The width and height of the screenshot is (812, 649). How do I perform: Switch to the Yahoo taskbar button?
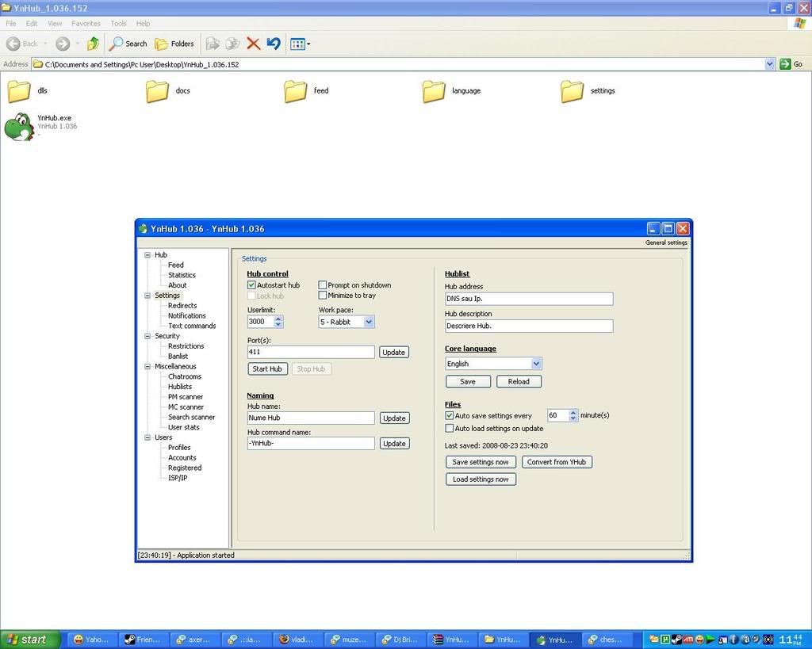93,639
